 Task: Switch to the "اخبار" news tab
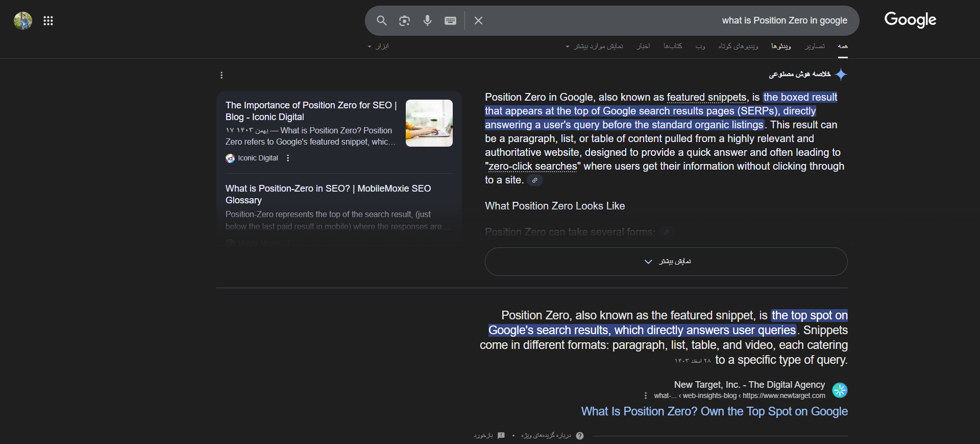tap(643, 46)
